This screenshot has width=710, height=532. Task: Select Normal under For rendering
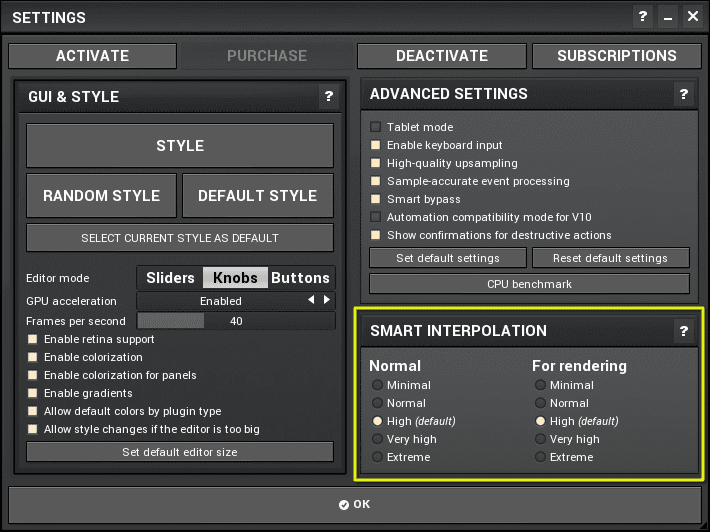click(540, 403)
